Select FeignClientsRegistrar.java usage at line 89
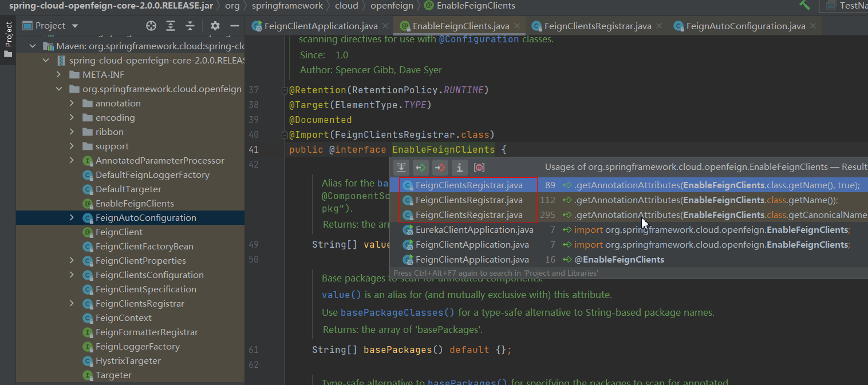The image size is (868, 385). point(629,185)
